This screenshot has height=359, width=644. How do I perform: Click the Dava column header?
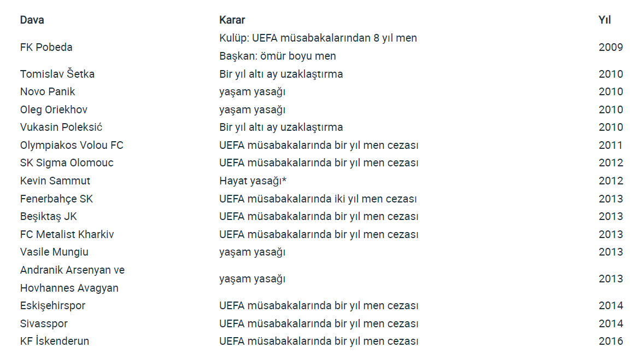[x=32, y=20]
